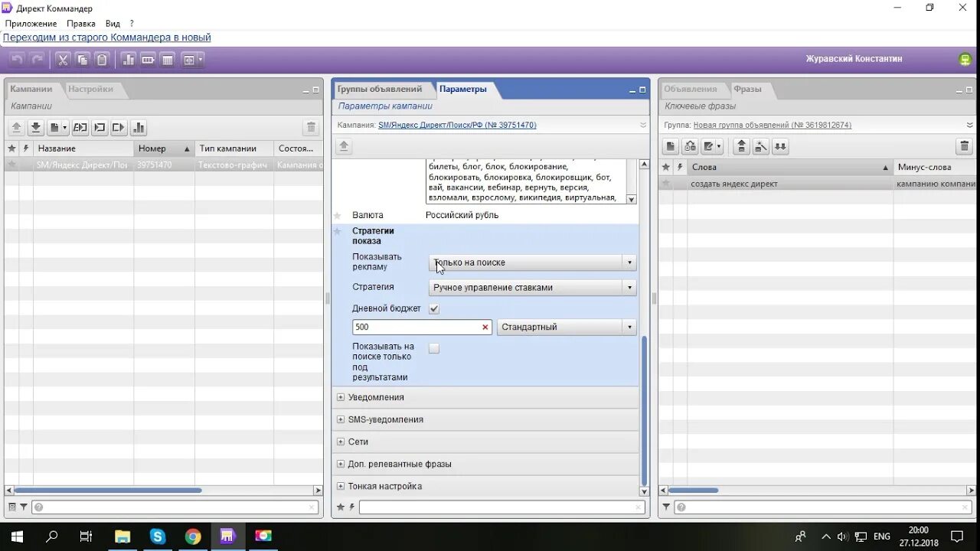The height and width of the screenshot is (551, 980).
Task: Toggle the Дневной бюджет checkbox
Action: click(x=434, y=308)
